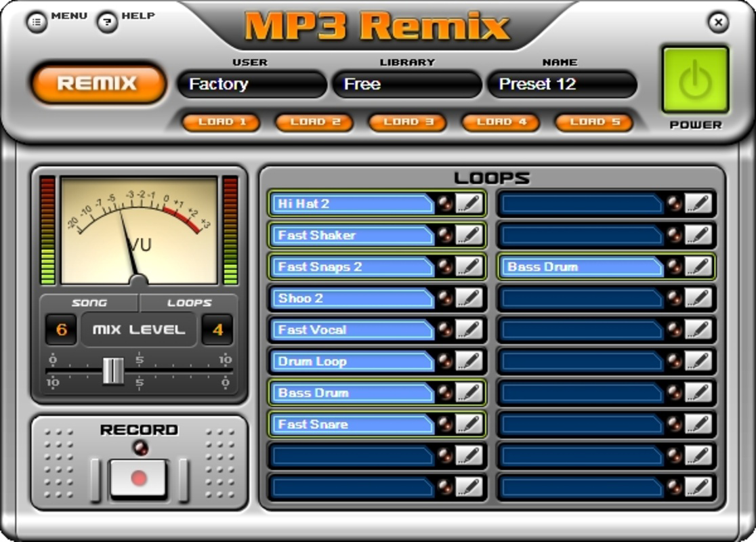Select the Fast Vocal loop slot
The image size is (756, 542).
point(352,329)
